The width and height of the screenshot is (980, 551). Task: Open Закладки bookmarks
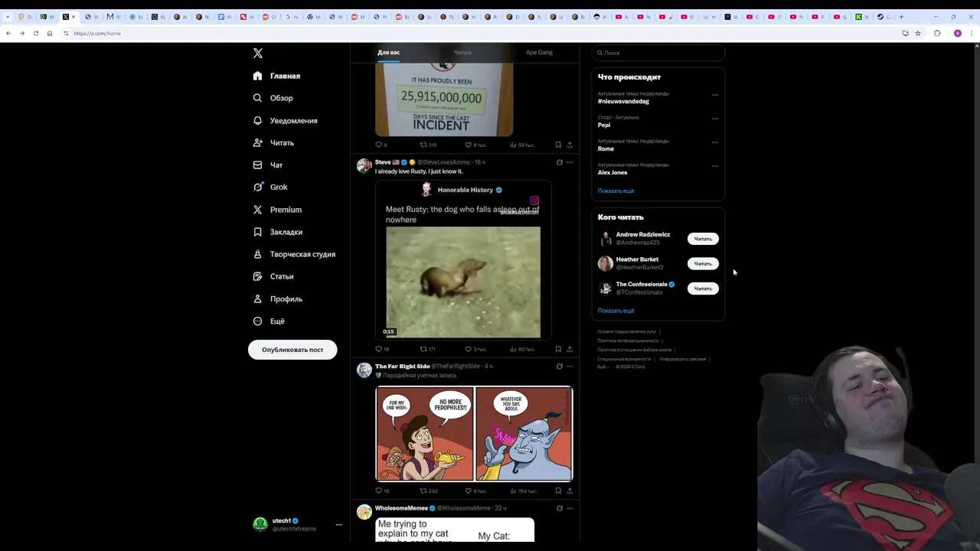[277, 232]
